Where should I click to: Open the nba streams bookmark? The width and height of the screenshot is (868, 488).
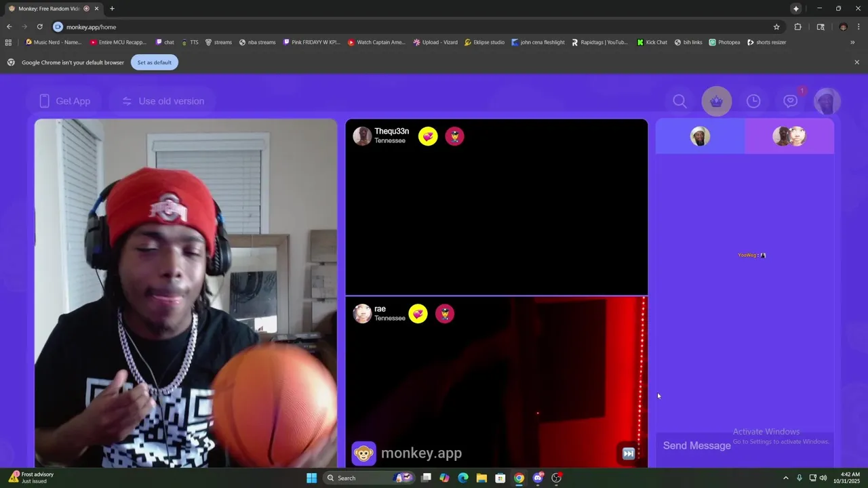coord(258,42)
